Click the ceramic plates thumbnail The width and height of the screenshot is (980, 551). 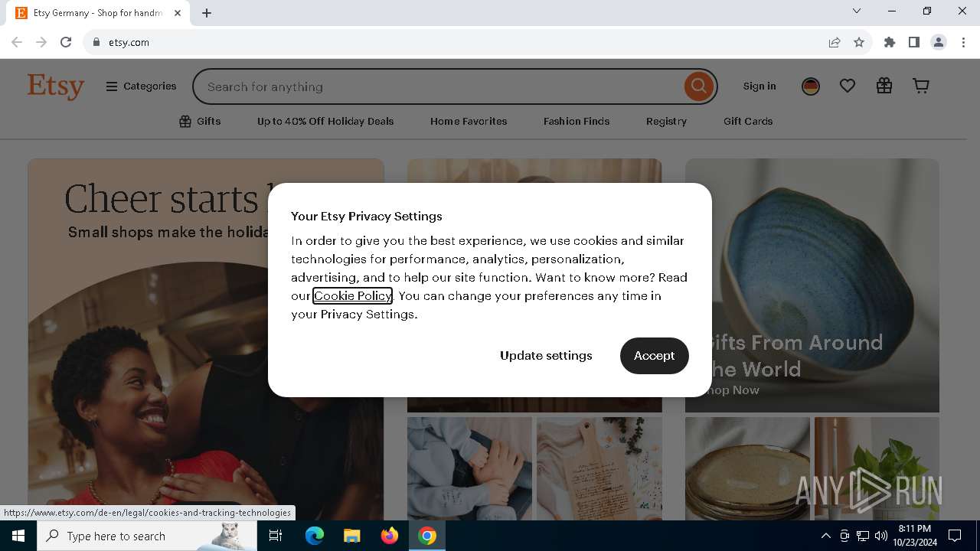tap(747, 468)
